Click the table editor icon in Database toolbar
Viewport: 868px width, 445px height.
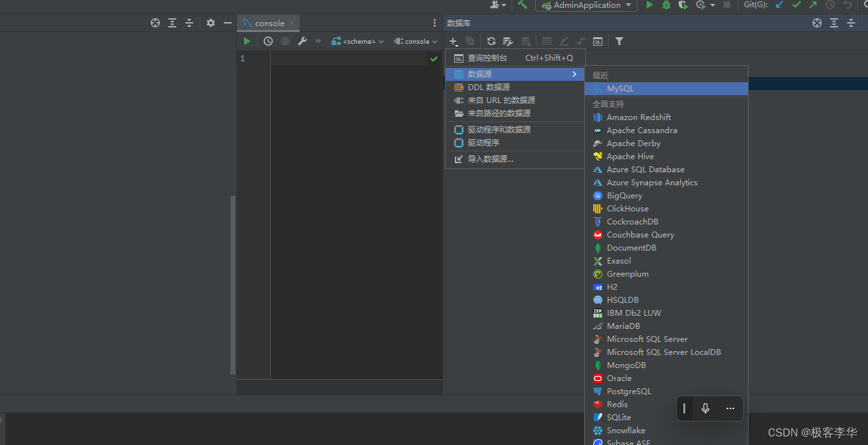tap(547, 41)
